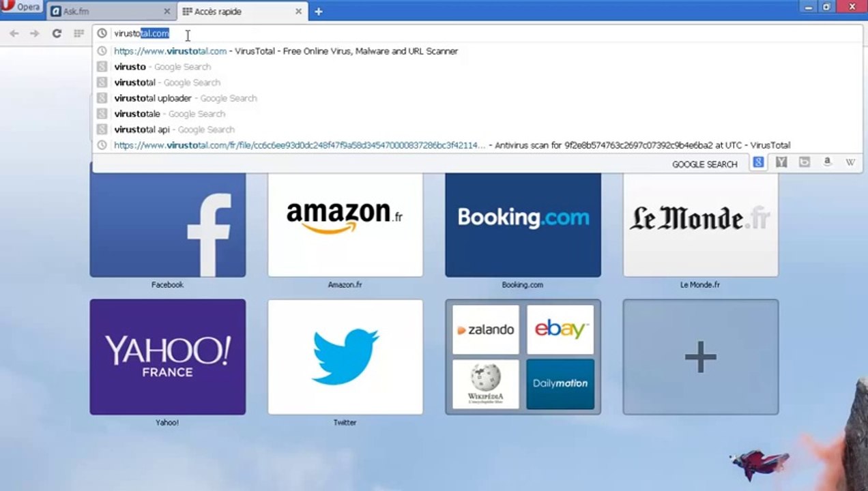Choose the 'virustotal' Google Search suggestion

(x=478, y=83)
